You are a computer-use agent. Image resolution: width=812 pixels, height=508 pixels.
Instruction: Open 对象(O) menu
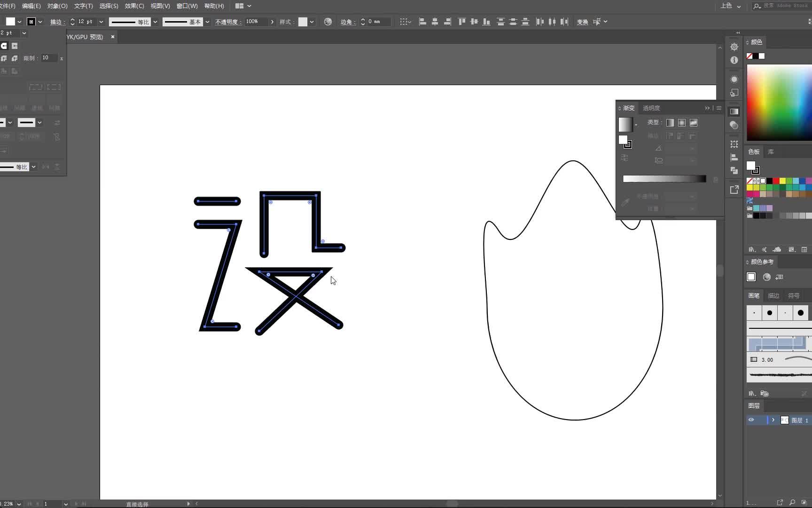point(57,6)
